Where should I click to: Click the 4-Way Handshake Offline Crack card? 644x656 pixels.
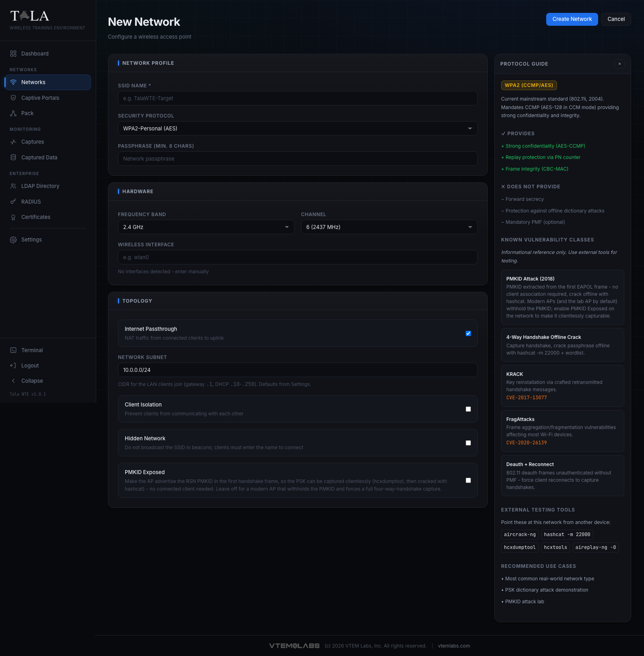pos(562,345)
